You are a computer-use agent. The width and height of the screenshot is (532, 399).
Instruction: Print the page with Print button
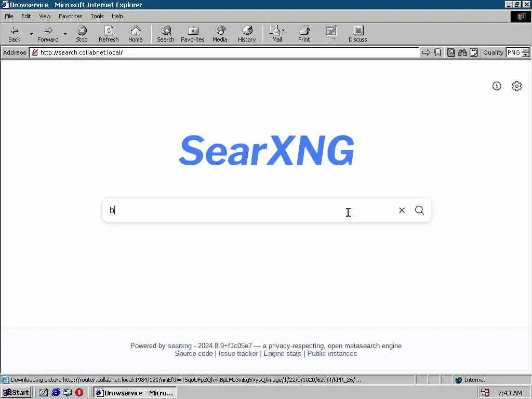click(304, 34)
